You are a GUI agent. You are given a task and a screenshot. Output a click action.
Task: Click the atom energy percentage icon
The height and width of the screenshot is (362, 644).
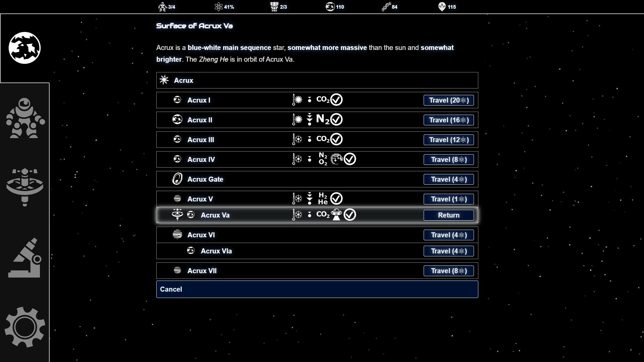(218, 7)
